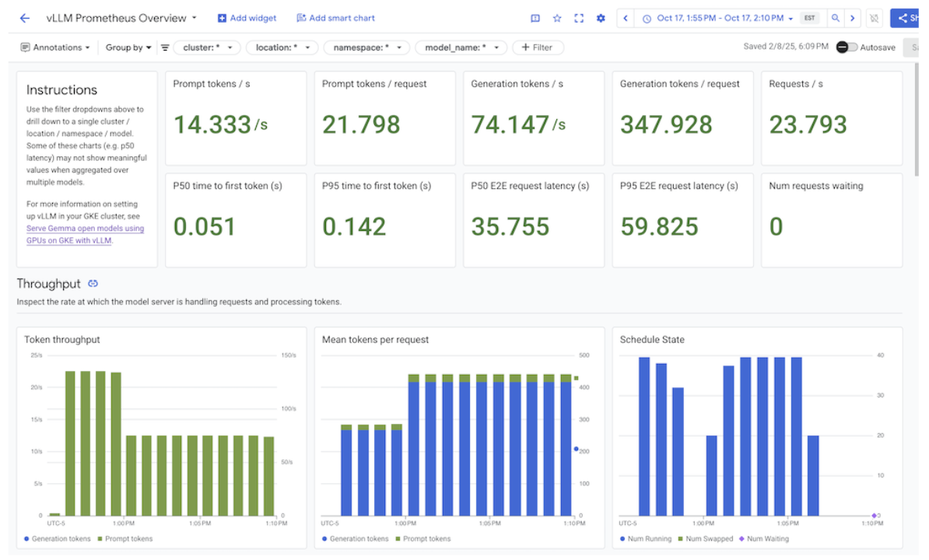Open the cluster filter dropdown
The image size is (929, 560).
207,47
